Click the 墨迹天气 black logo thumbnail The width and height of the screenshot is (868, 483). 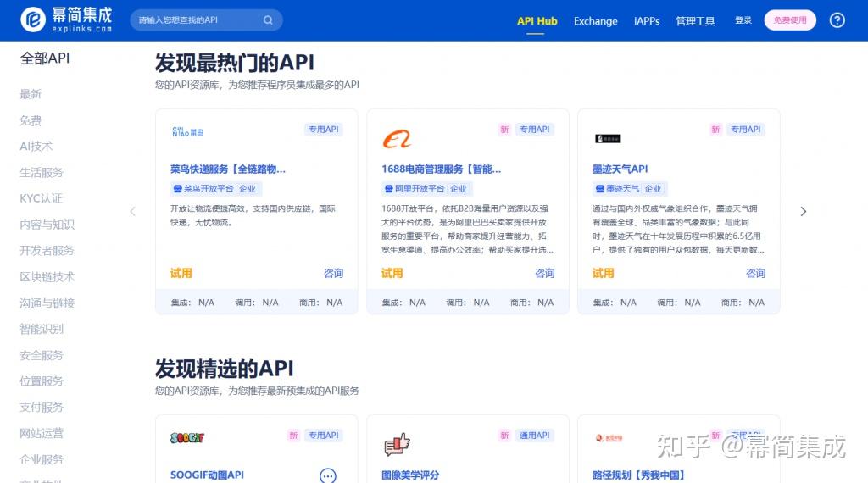[608, 138]
